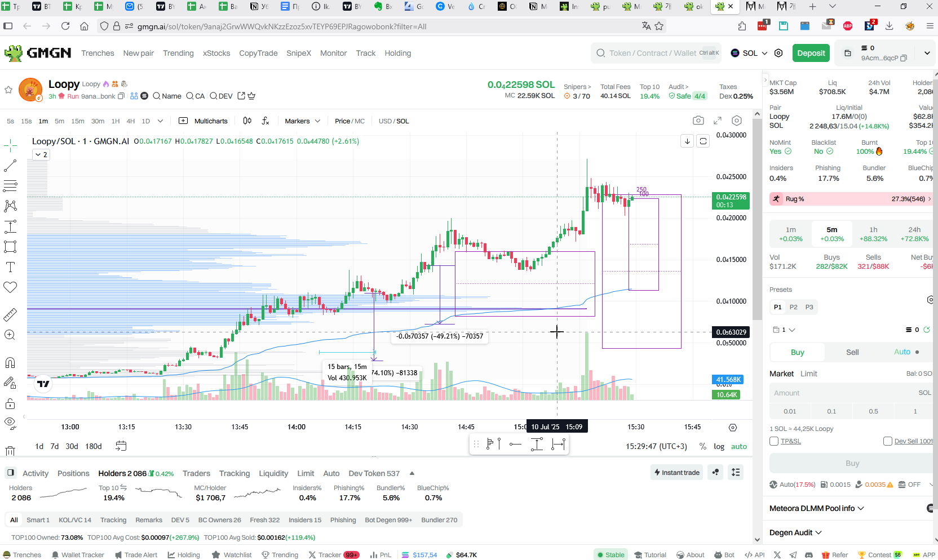Viewport: 938px width, 560px height.
Task: Open settings icon next to SOL selector
Action: tap(778, 53)
